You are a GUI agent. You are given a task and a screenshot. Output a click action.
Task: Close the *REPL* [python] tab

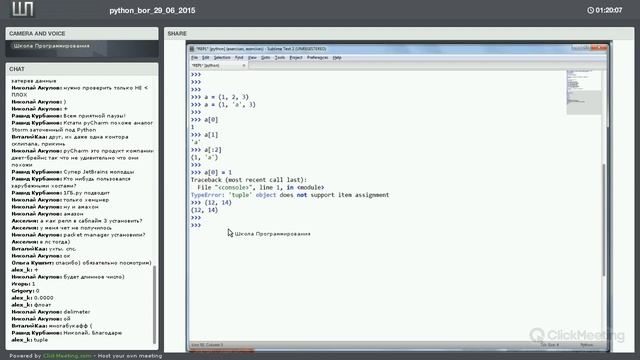tap(244, 65)
